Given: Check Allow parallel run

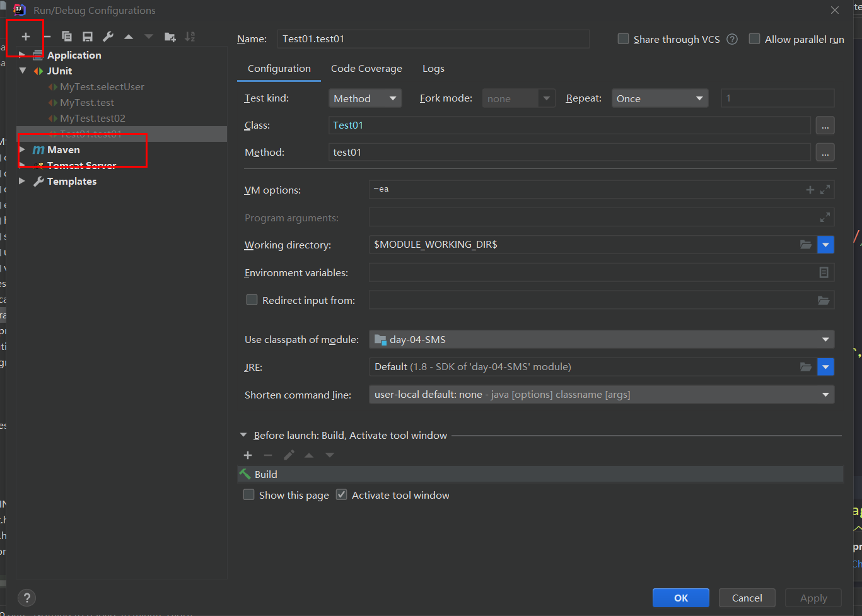Looking at the screenshot, I should pyautogui.click(x=754, y=38).
